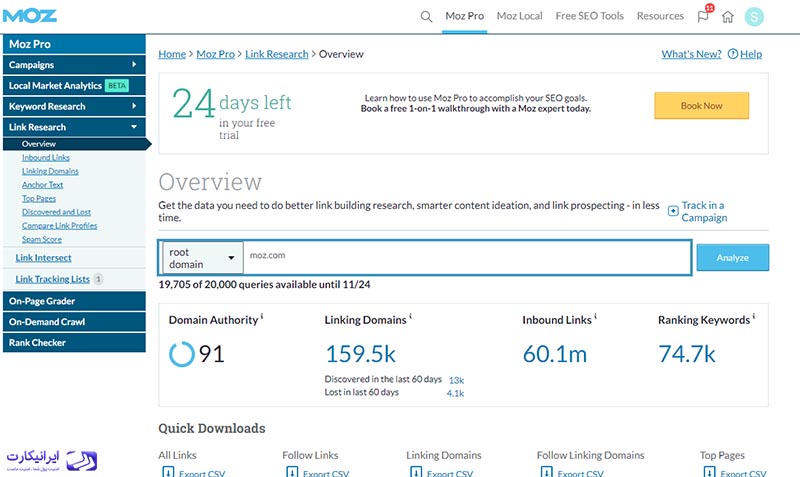
Task: Open Compare Link Profiles in sidebar
Action: 59,225
